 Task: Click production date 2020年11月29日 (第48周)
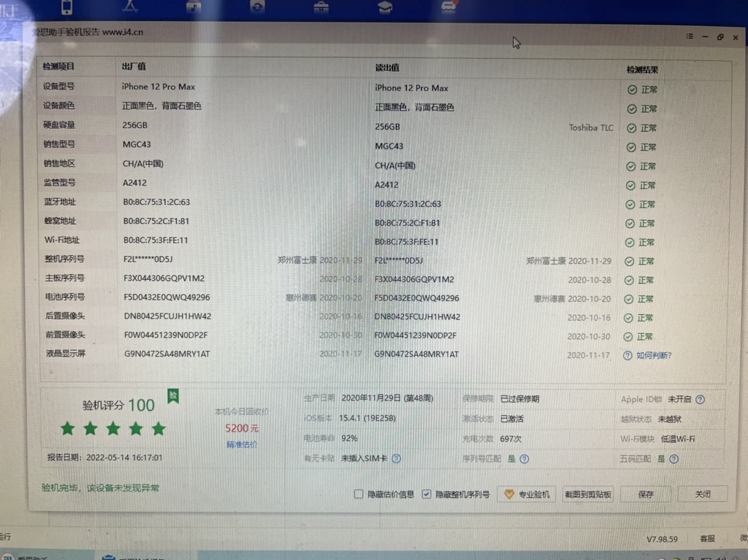click(387, 398)
